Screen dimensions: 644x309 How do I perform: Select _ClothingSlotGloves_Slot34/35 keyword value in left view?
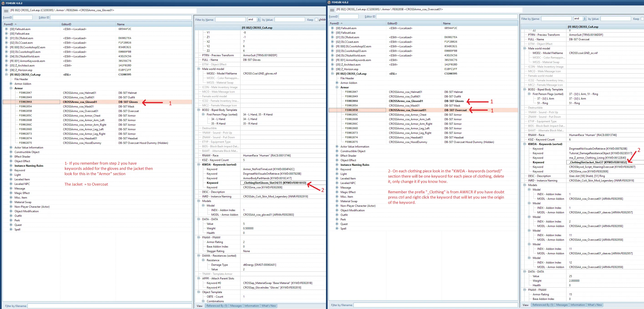click(x=275, y=183)
